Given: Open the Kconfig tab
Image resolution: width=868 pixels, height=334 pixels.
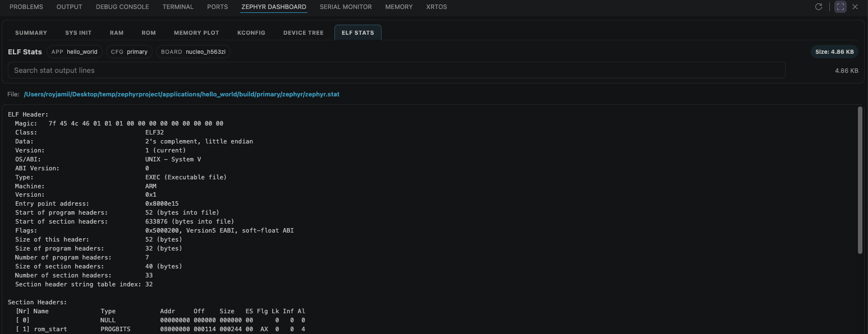Looking at the screenshot, I should click(251, 33).
